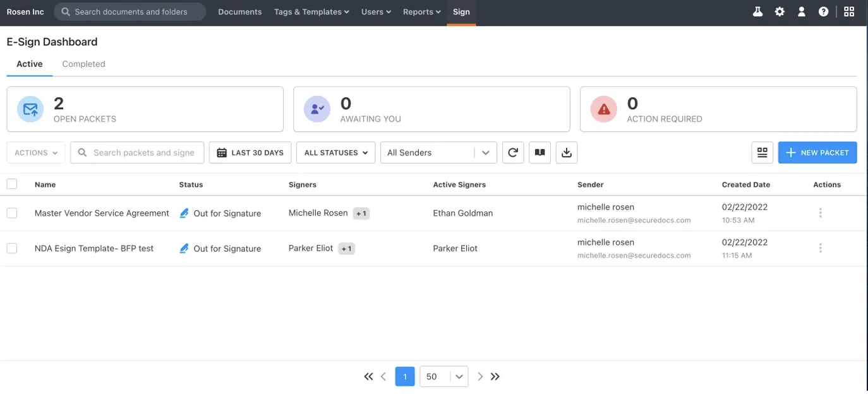Click the download export icon
This screenshot has height=404, width=868.
pyautogui.click(x=567, y=153)
